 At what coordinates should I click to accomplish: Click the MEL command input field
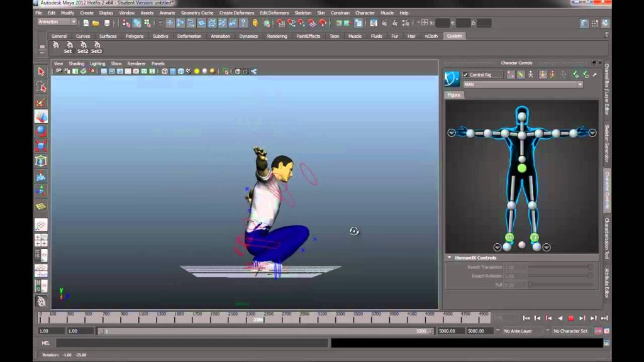(x=192, y=343)
